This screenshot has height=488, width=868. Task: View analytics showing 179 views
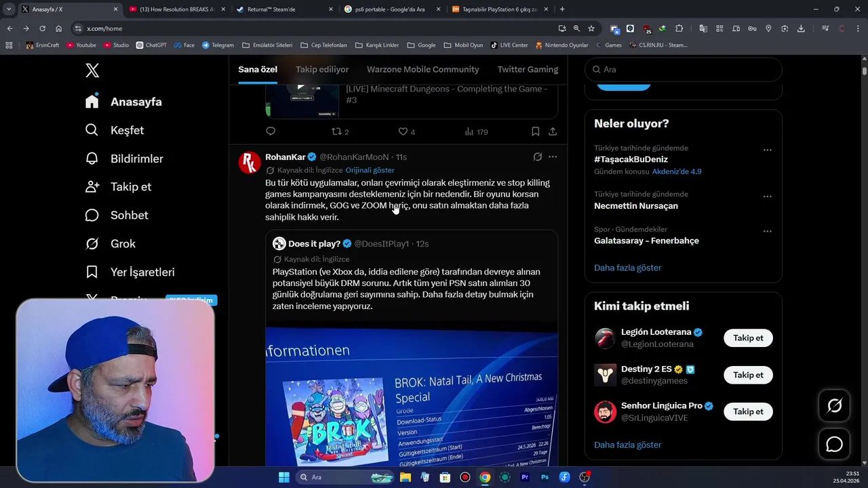tap(476, 131)
